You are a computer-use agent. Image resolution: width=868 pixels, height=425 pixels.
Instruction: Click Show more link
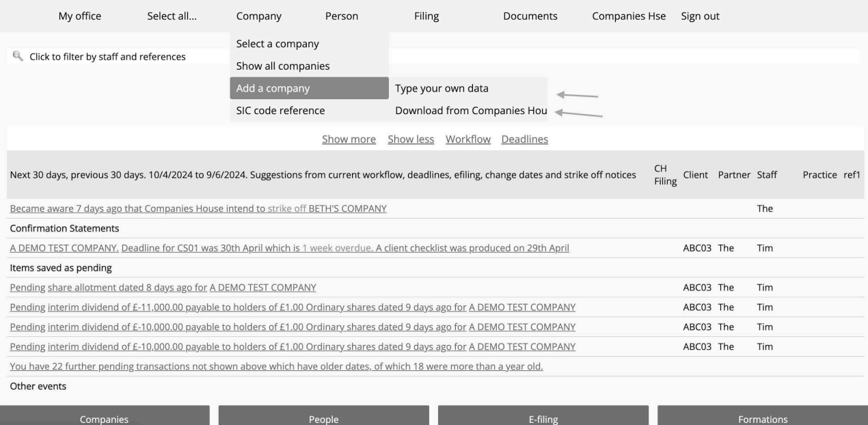click(x=349, y=139)
